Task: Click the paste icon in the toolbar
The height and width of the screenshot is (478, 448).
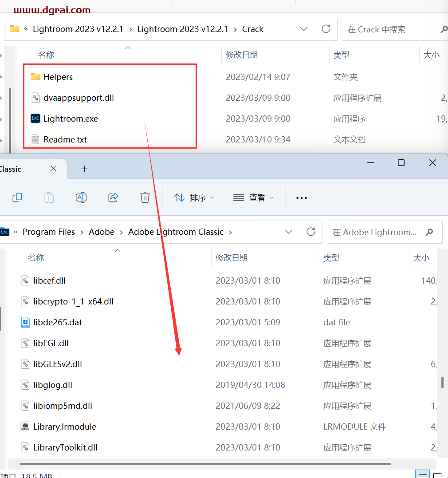Action: click(49, 198)
